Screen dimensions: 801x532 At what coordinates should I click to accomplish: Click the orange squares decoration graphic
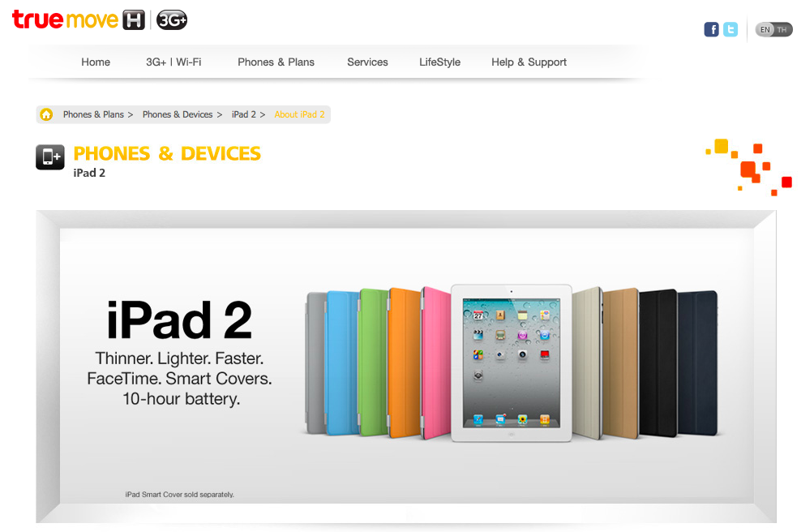tap(749, 167)
